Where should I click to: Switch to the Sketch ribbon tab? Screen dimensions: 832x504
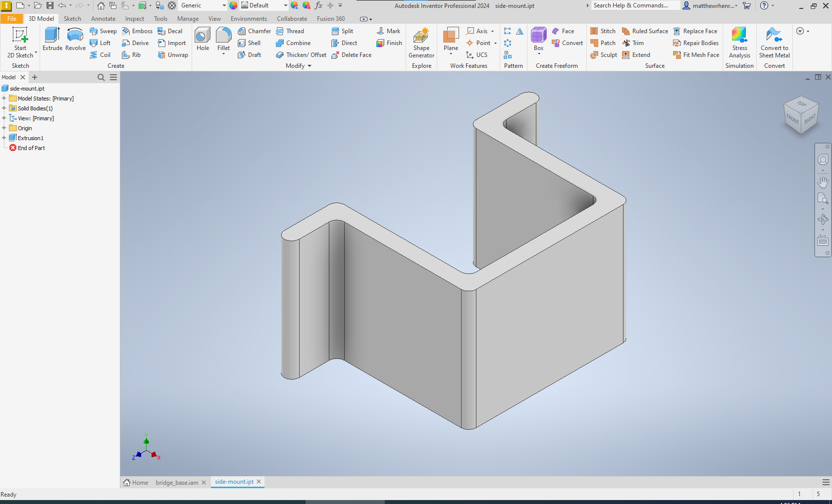(x=72, y=18)
